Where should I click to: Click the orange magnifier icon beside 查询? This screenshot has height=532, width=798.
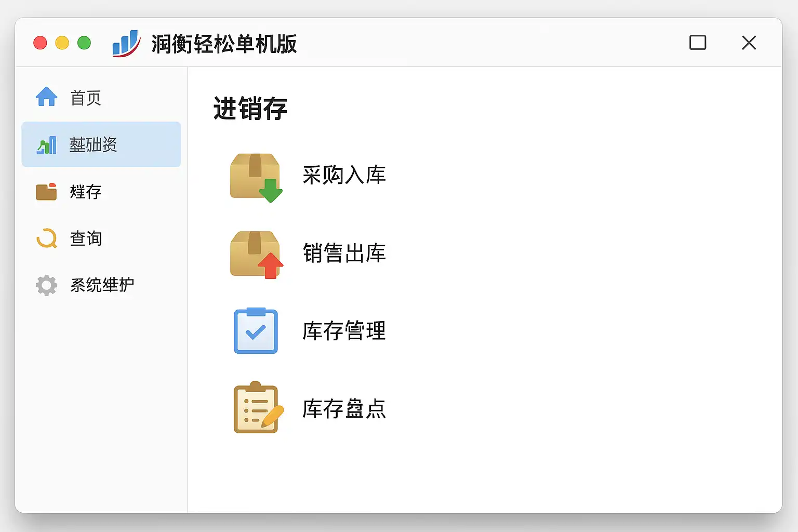(x=47, y=238)
